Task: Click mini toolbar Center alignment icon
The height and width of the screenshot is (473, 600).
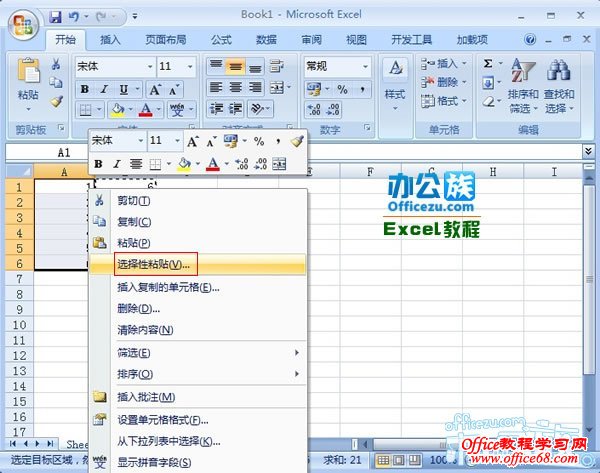Action: (x=135, y=164)
